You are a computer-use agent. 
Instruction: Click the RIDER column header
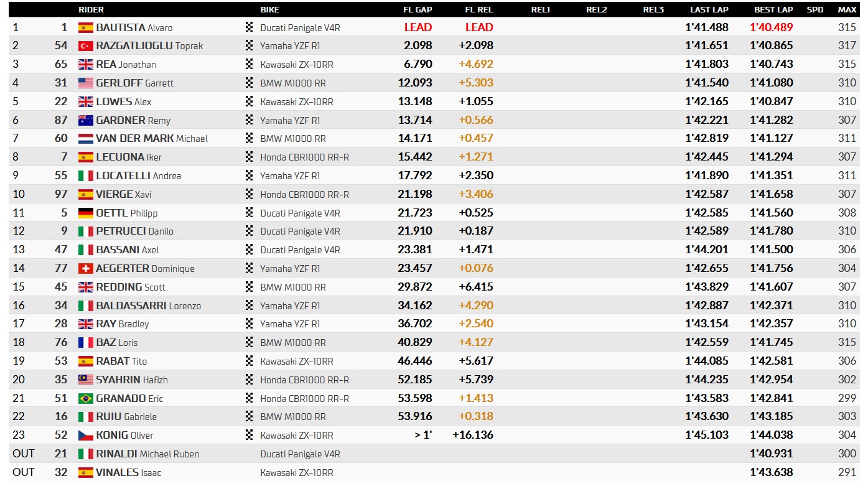pyautogui.click(x=91, y=9)
